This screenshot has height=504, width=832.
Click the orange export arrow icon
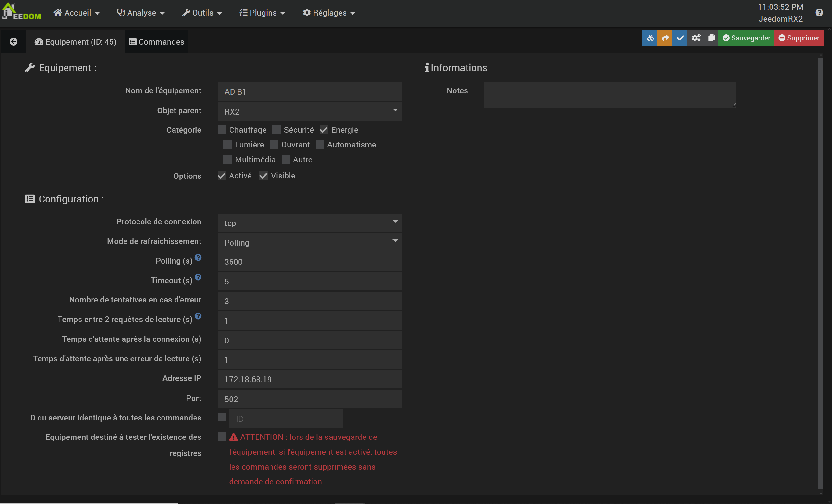[x=665, y=38]
